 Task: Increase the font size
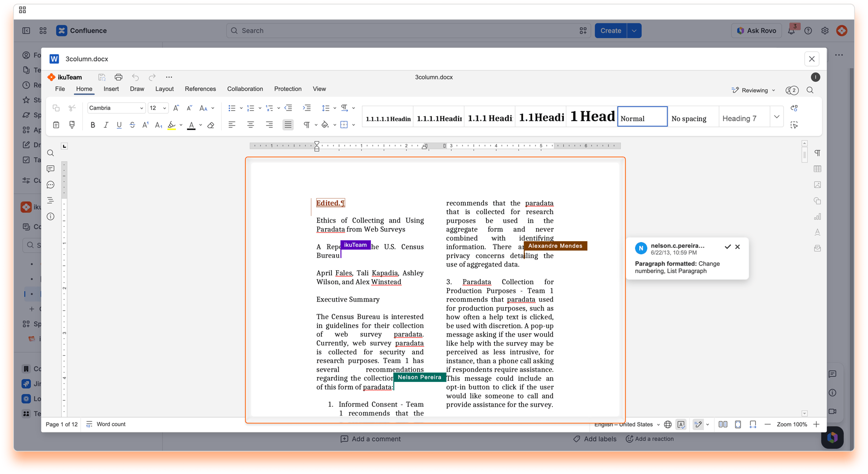click(x=176, y=108)
